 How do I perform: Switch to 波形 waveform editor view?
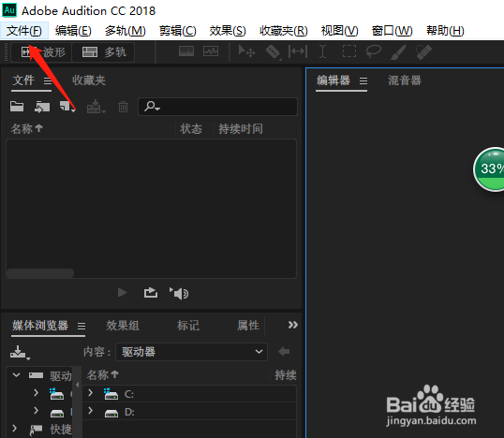tap(41, 52)
